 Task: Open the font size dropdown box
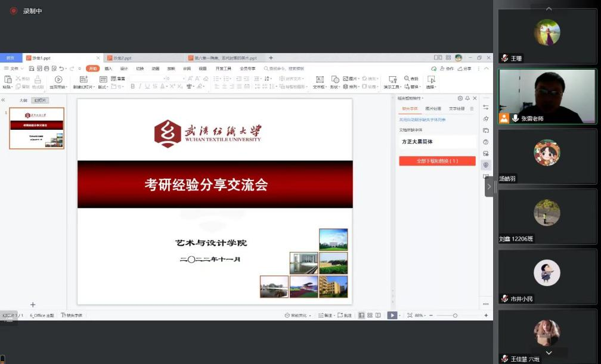[x=175, y=79]
